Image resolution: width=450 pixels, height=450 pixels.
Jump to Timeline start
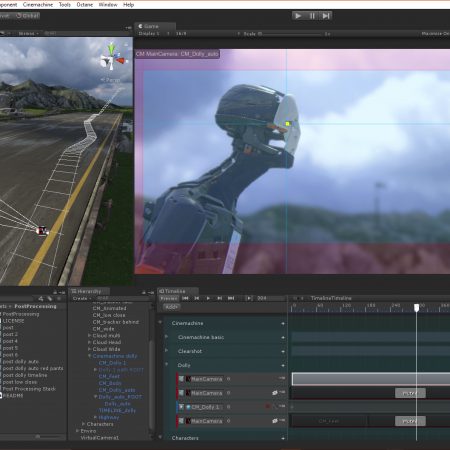coord(186,298)
